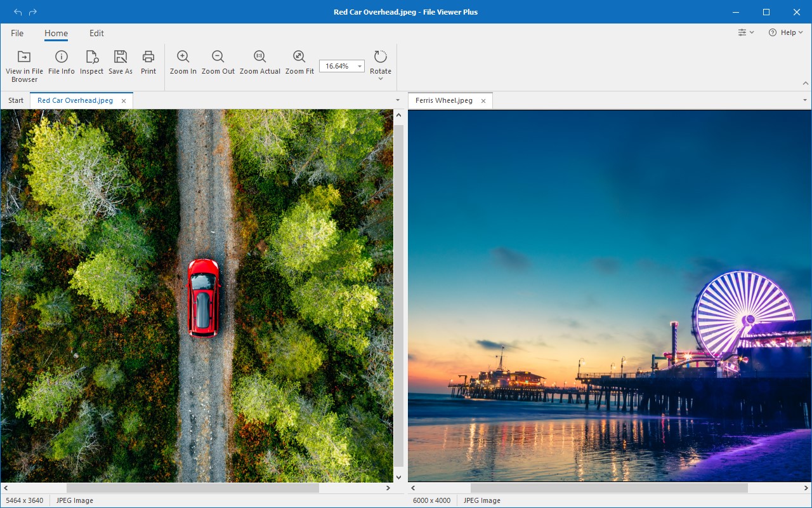Switch to the Start tab
This screenshot has height=508, width=812.
coord(16,100)
